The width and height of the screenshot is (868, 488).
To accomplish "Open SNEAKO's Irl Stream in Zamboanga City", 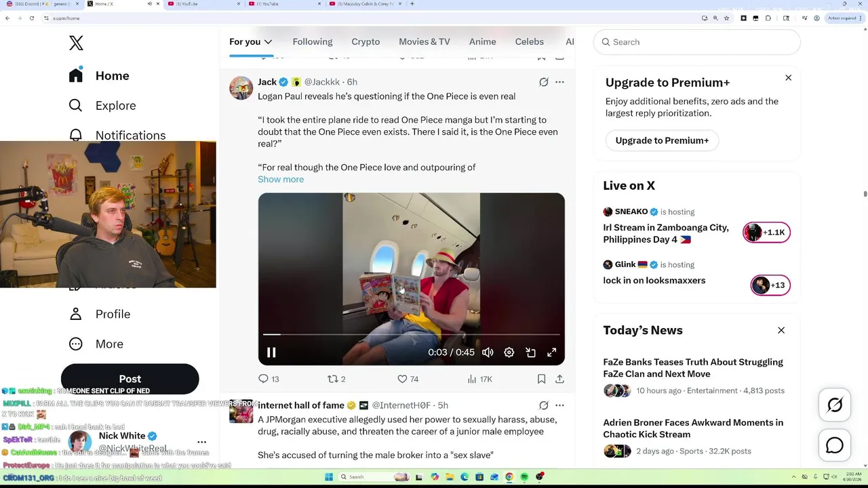I will pyautogui.click(x=666, y=234).
